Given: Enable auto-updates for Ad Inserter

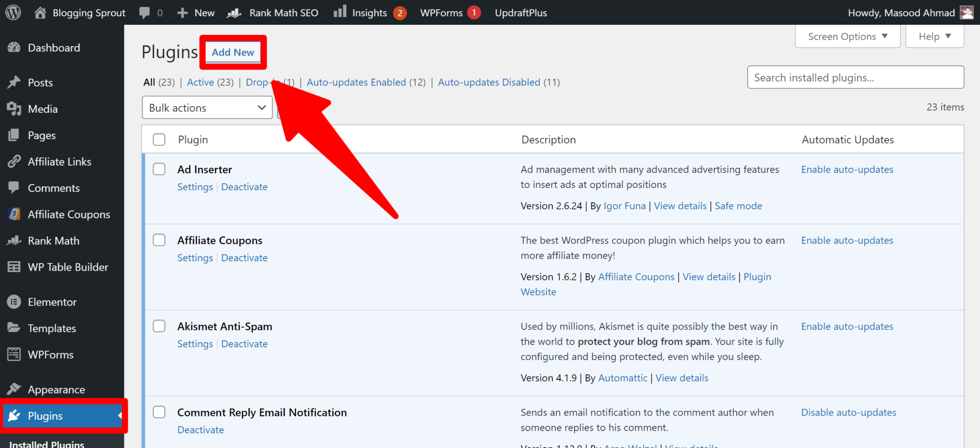Looking at the screenshot, I should click(847, 169).
